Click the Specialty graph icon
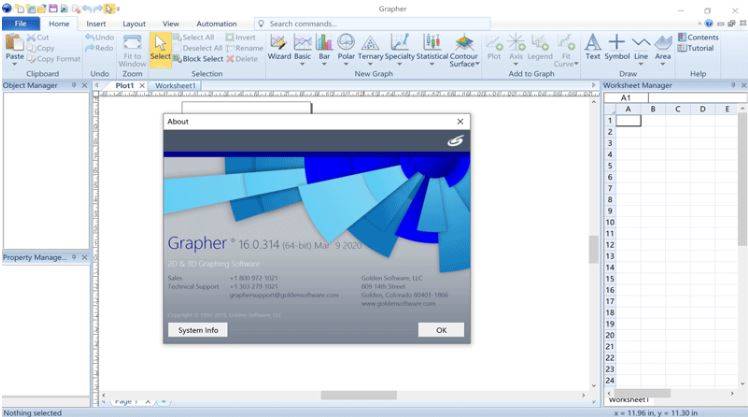 pyautogui.click(x=400, y=43)
